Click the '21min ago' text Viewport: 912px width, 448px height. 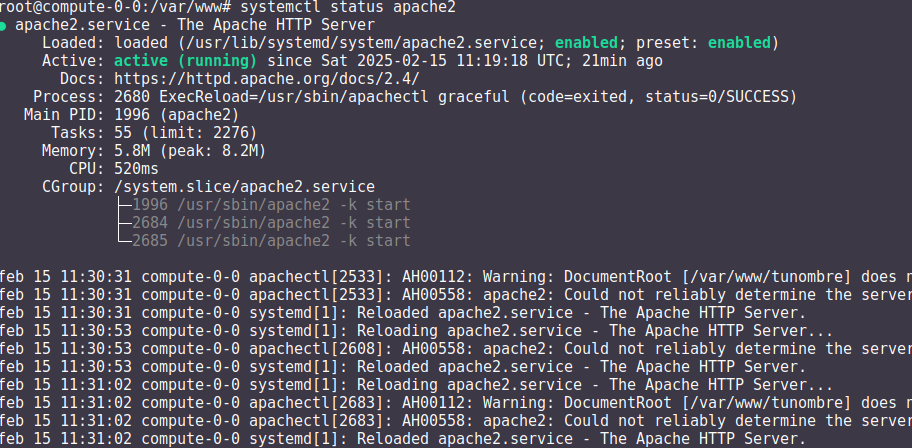click(622, 61)
